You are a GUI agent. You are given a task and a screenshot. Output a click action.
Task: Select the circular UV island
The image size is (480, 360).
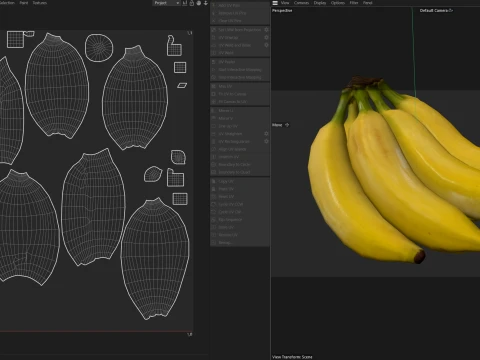pos(99,48)
